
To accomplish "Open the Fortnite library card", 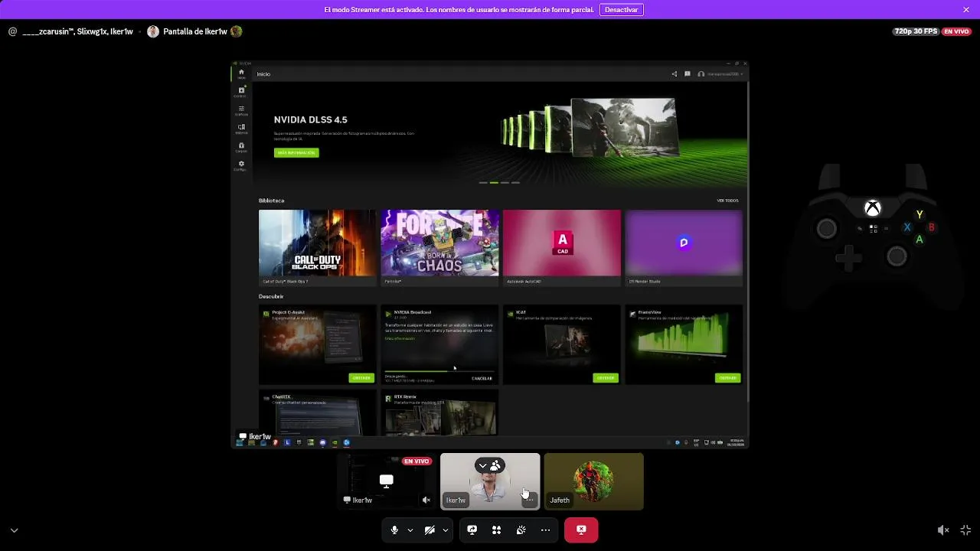I will (x=439, y=247).
